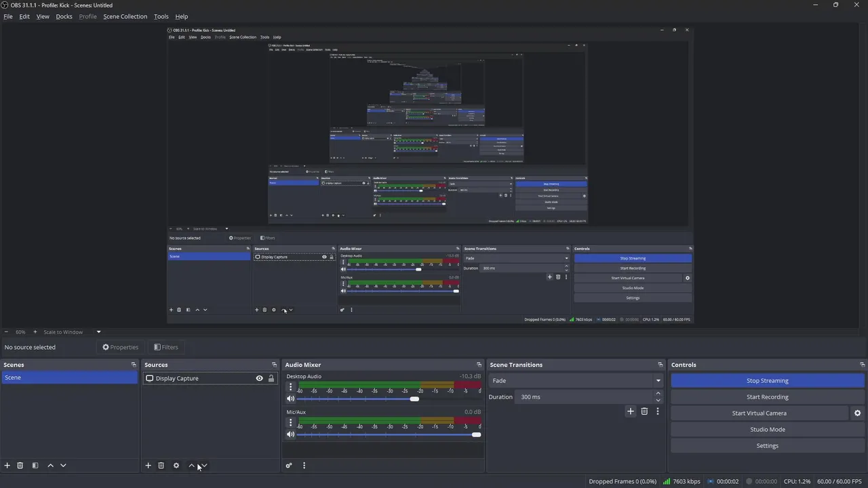Screen dimensions: 868x488
Task: Click the preview canvas display capture
Action: pyautogui.click(x=431, y=175)
